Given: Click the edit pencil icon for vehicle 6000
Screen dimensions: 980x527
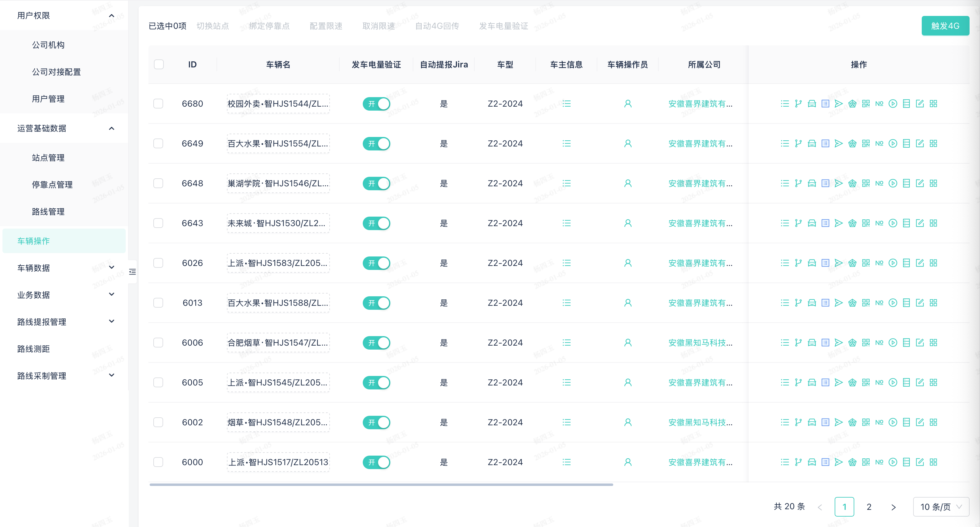Looking at the screenshot, I should click(920, 462).
